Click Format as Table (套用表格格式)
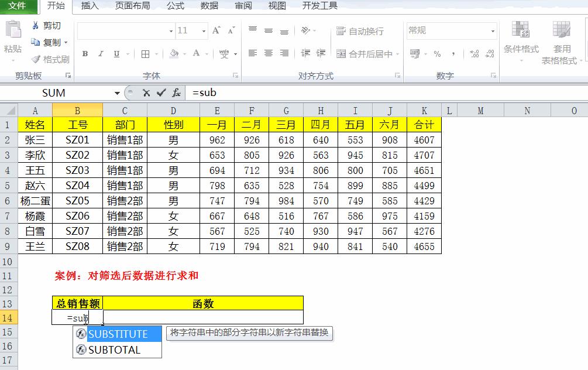The height and width of the screenshot is (370, 588). click(561, 42)
